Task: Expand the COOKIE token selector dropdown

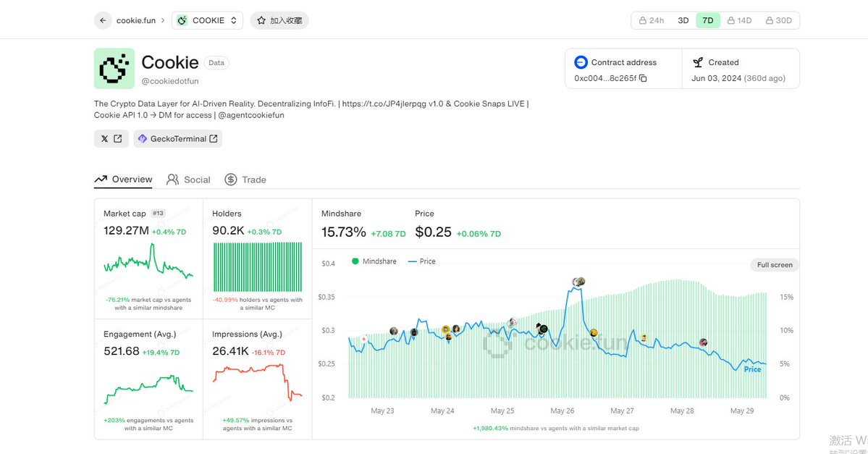Action: [207, 20]
